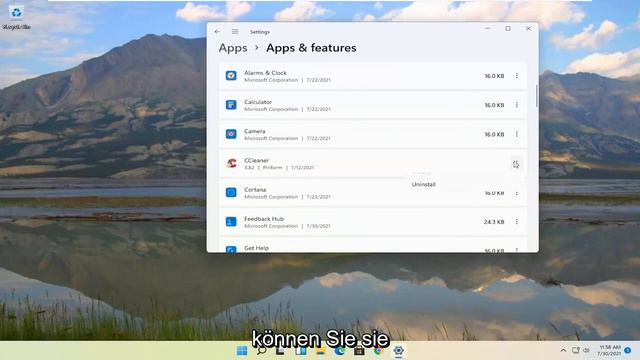The width and height of the screenshot is (640, 360).
Task: Open Microsoft Store from the taskbar
Action: click(x=359, y=351)
